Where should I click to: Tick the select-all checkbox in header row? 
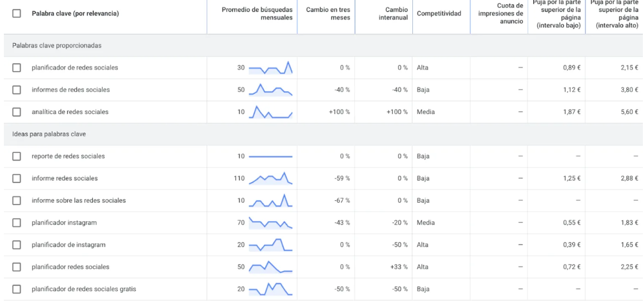click(17, 14)
